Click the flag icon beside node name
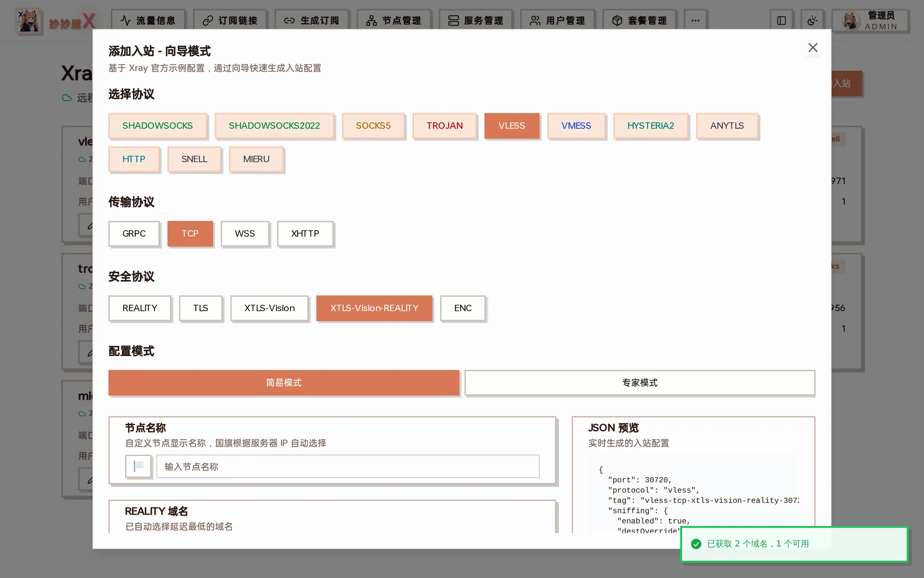924x578 pixels. click(x=138, y=466)
